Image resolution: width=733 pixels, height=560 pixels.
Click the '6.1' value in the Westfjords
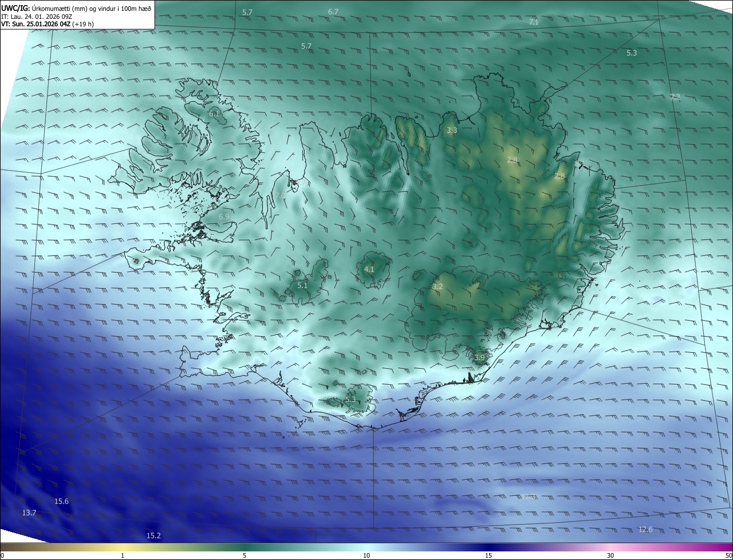214,114
